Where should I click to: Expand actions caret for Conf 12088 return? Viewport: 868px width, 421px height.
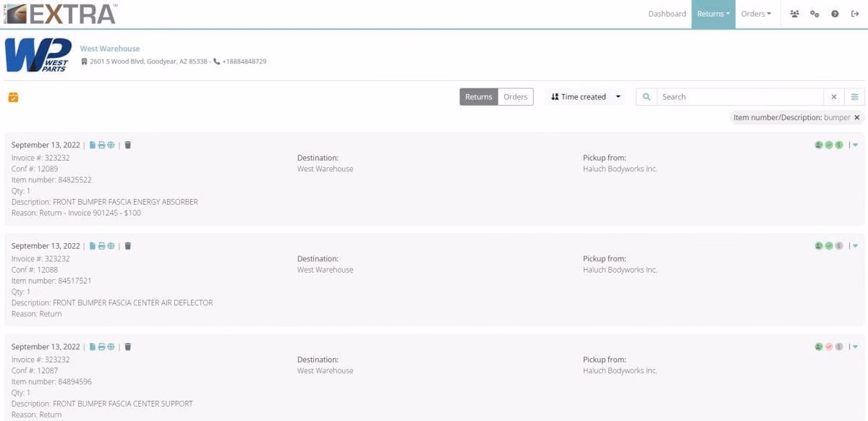855,246
